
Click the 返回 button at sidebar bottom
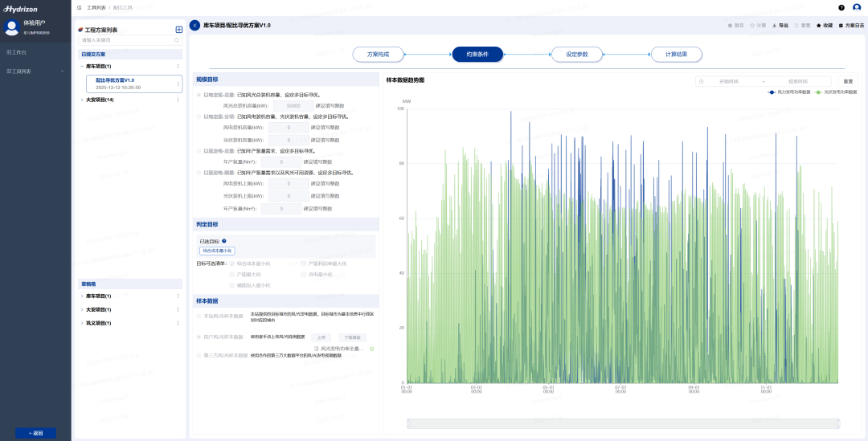point(35,433)
